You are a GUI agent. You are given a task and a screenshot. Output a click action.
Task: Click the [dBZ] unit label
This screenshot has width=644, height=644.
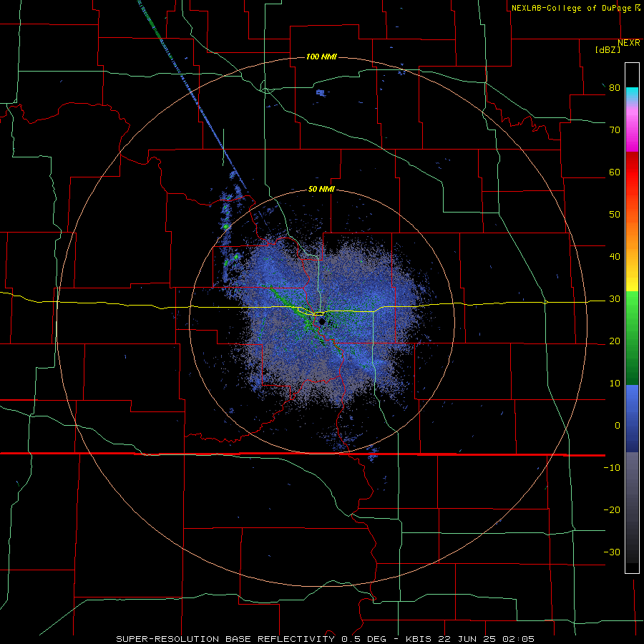608,49
